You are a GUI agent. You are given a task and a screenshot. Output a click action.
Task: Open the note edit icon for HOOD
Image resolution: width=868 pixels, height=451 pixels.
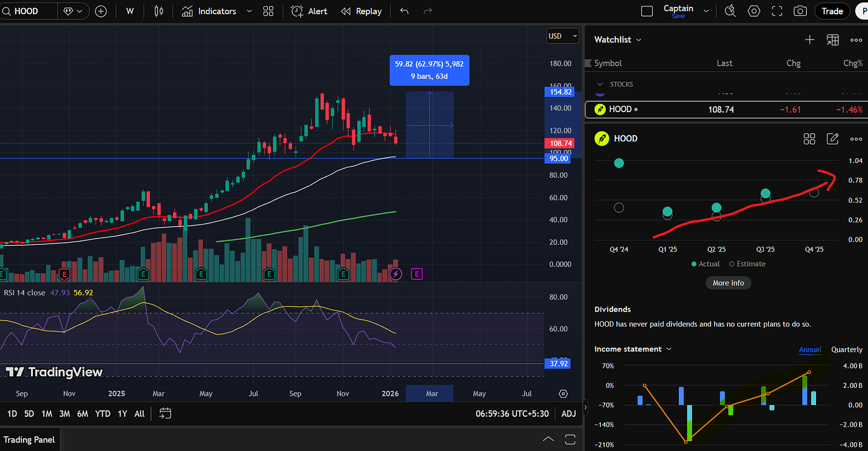833,139
